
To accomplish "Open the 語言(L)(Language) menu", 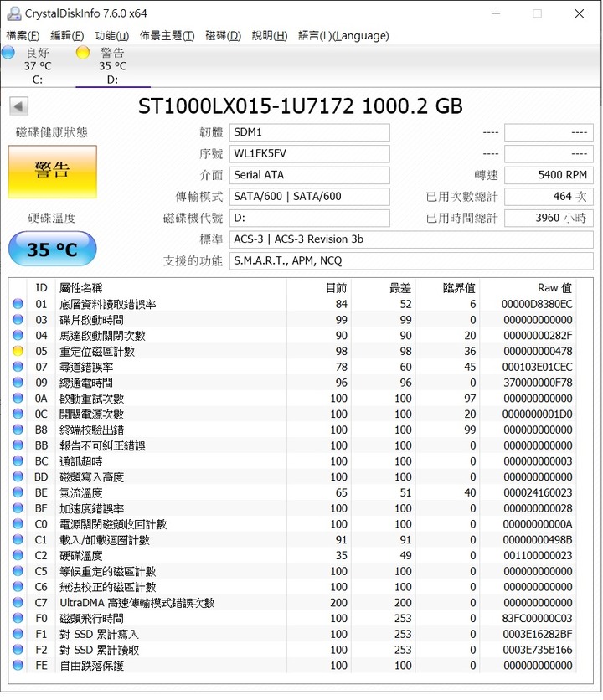I will [343, 36].
